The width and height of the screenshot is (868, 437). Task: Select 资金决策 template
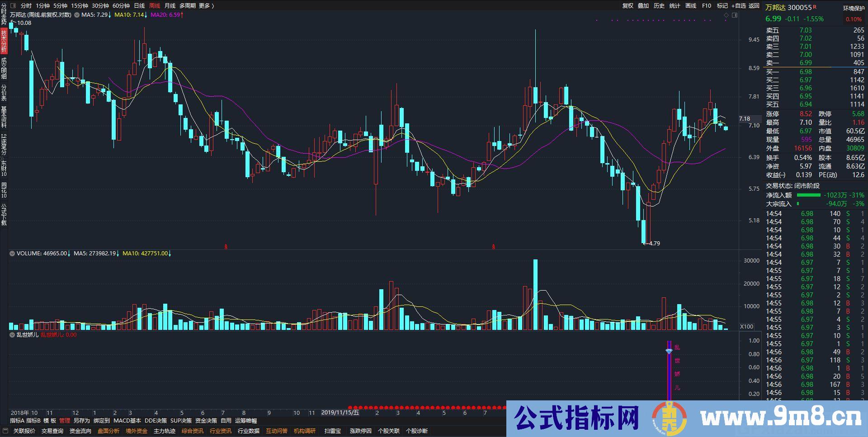(206, 421)
